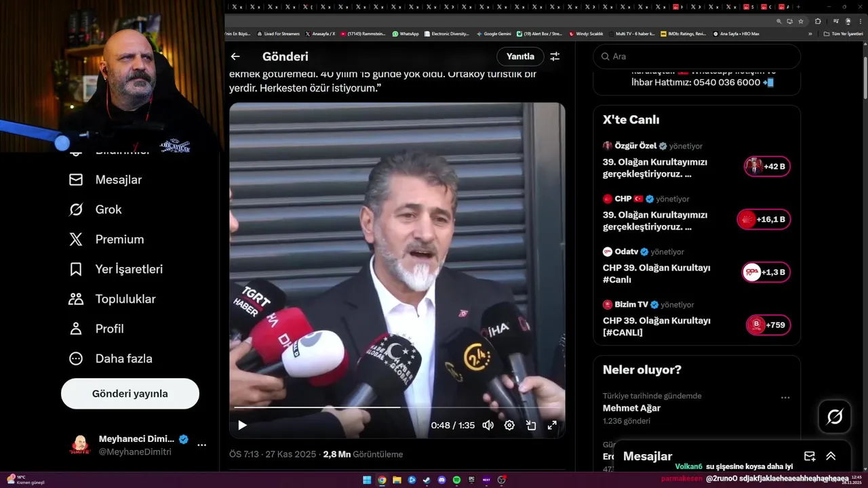Open OBS Studio from the taskbar
868x488 pixels.
tap(501, 480)
